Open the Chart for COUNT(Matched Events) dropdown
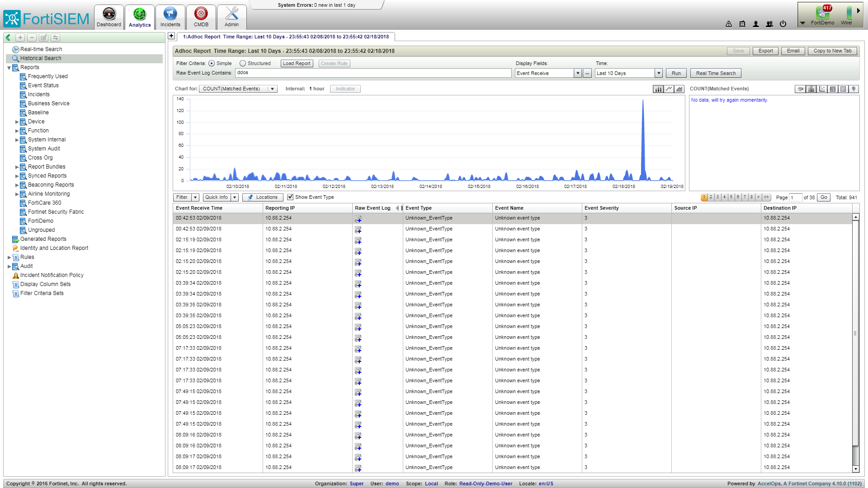The image size is (868, 488). pyautogui.click(x=273, y=89)
